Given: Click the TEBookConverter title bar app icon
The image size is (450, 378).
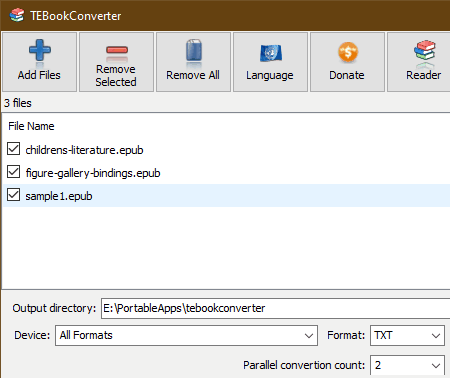Looking at the screenshot, I should [17, 15].
